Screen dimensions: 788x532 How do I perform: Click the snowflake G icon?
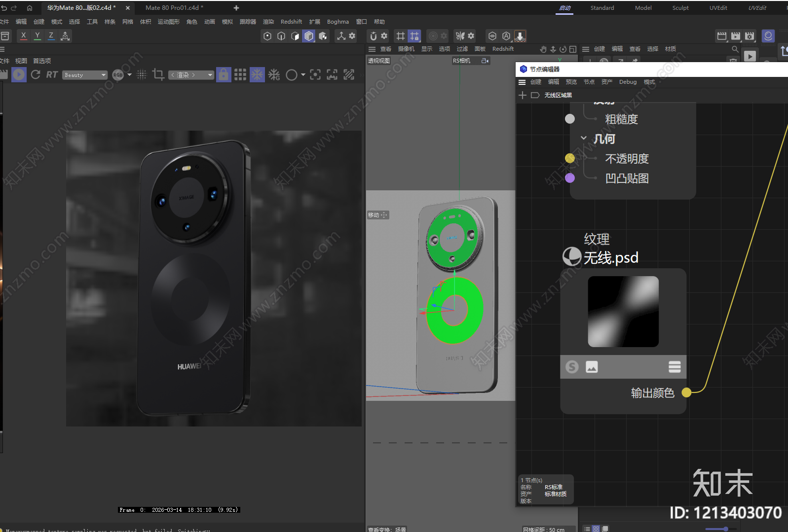[x=274, y=74]
